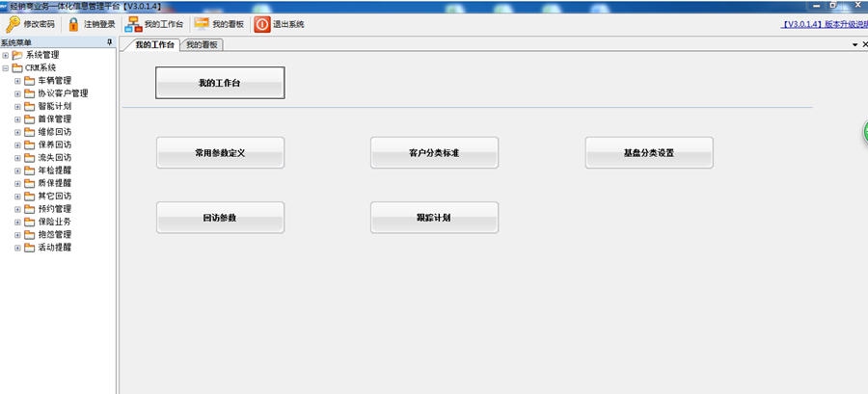
Task: Click the 首保管理 folder icon
Action: coord(29,119)
